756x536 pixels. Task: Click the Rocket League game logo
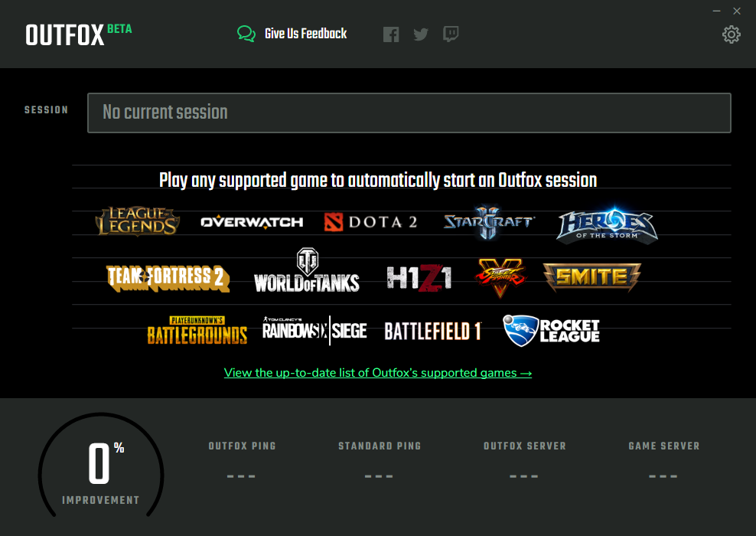(551, 330)
